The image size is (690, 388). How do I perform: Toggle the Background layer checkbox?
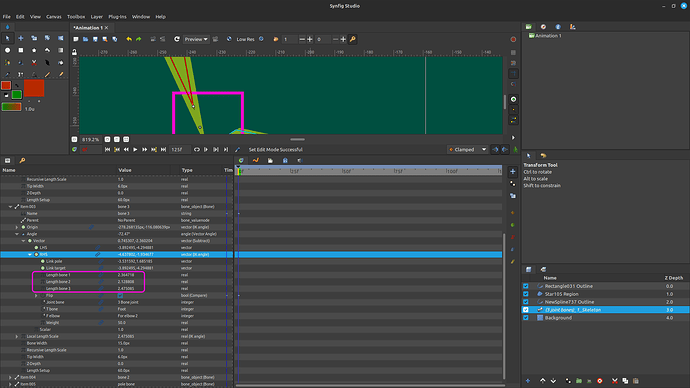point(525,318)
